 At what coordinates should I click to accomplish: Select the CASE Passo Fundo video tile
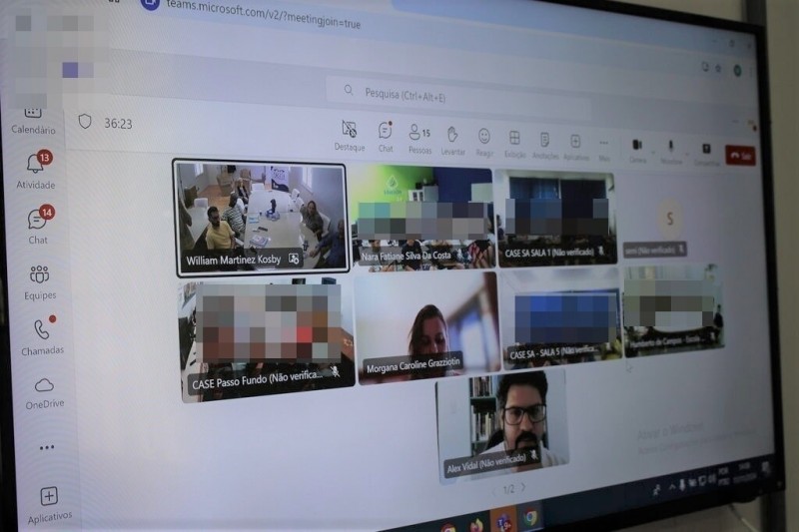pyautogui.click(x=267, y=340)
